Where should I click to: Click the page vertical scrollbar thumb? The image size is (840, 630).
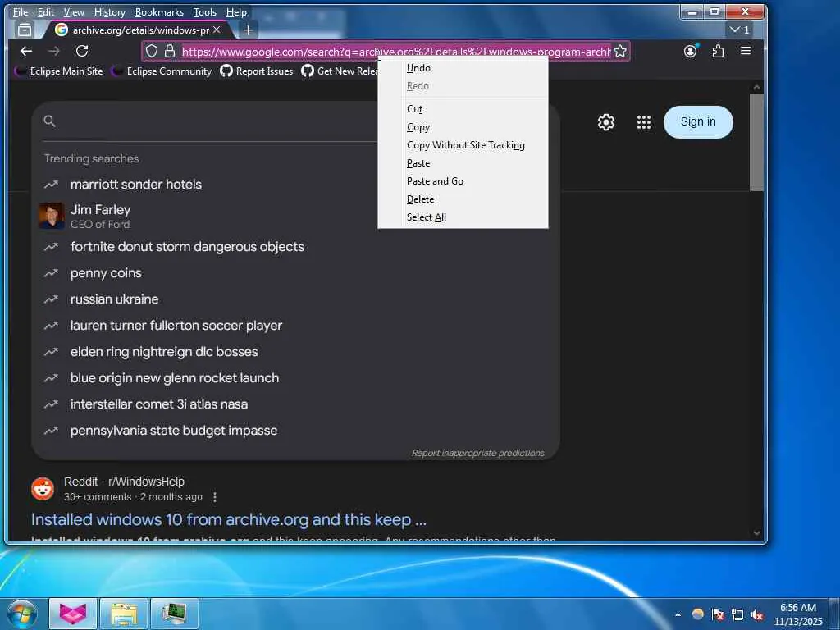[756, 142]
